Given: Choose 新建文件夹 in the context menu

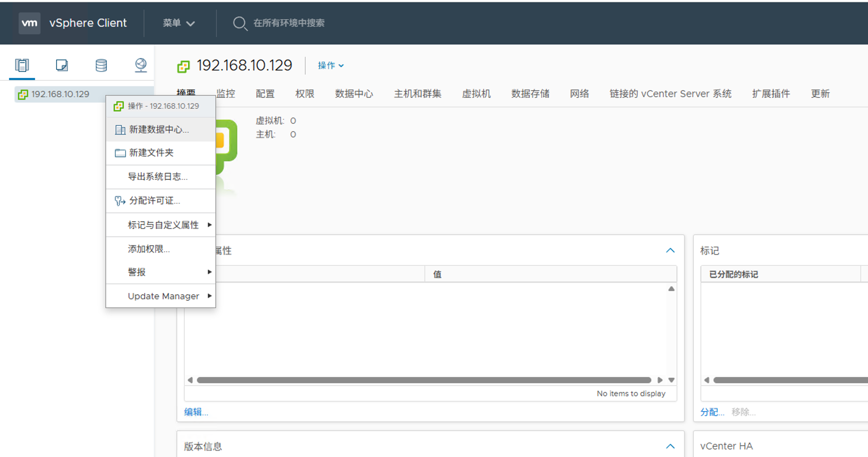Looking at the screenshot, I should click(x=161, y=153).
